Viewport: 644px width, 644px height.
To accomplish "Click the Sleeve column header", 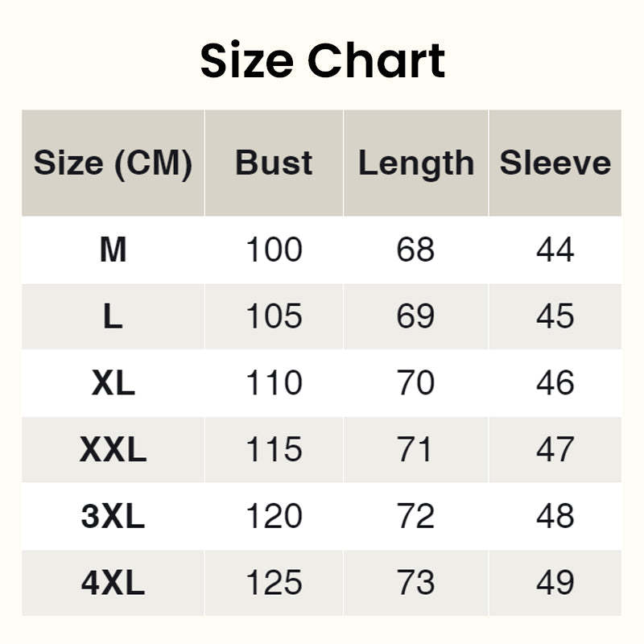I will (x=555, y=163).
